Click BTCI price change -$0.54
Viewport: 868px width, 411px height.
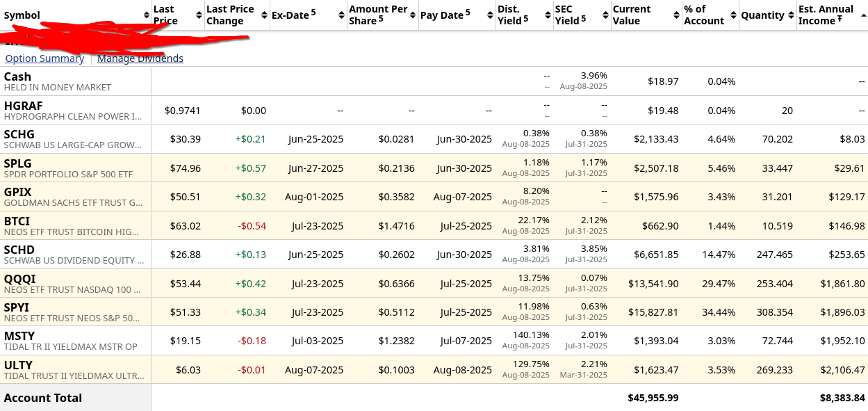(x=252, y=226)
